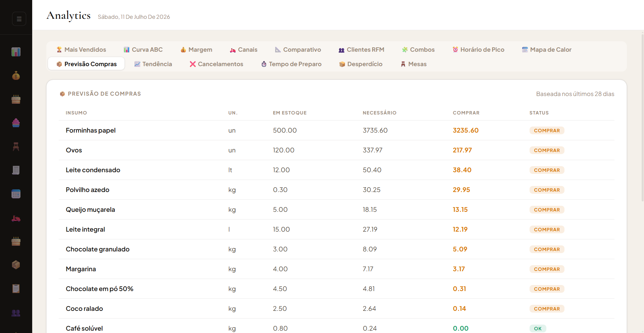Click the red X icon of Cancelamentos
The width and height of the screenshot is (644, 333).
tap(193, 64)
